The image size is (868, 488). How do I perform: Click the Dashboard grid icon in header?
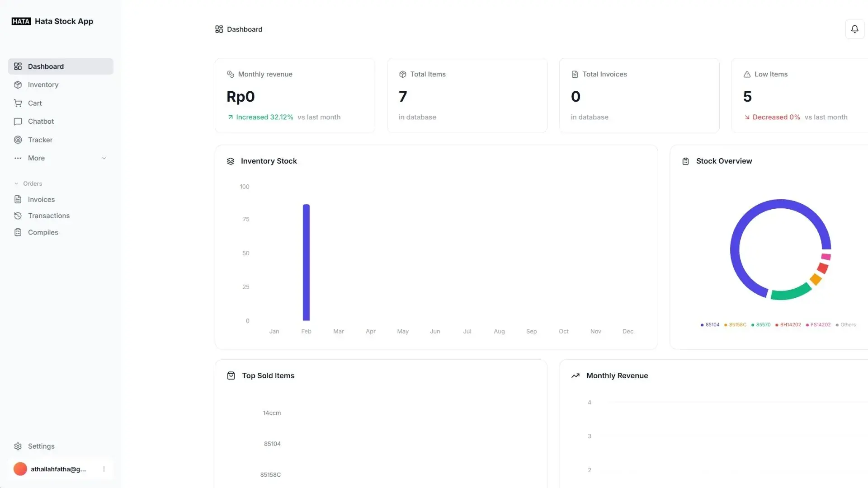click(219, 29)
